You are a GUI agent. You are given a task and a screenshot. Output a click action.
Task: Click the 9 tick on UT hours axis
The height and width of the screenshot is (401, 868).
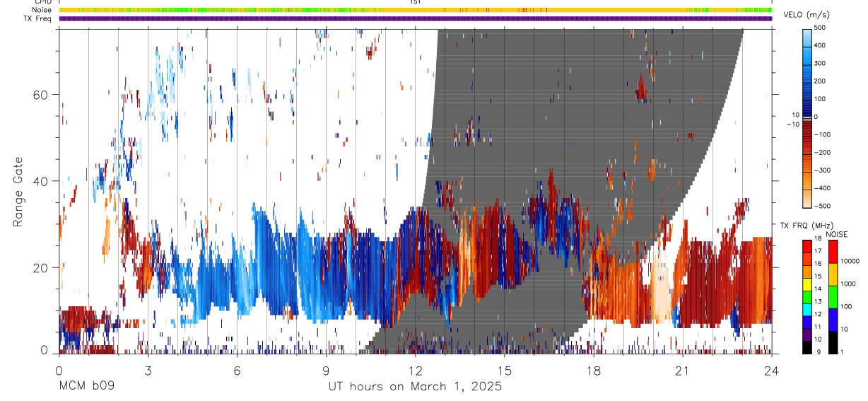tap(326, 370)
